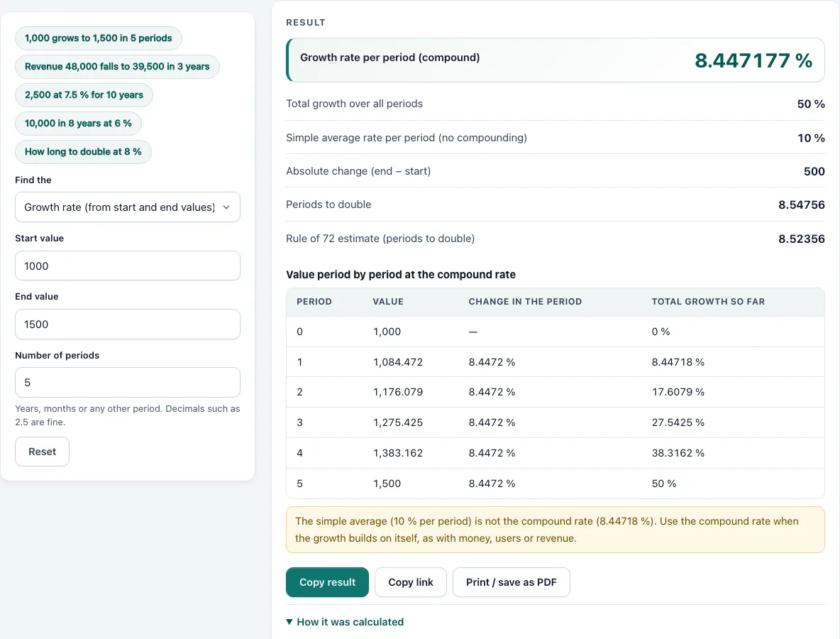840x639 pixels.
Task: Click the Absolute change value 500
Action: [814, 172]
